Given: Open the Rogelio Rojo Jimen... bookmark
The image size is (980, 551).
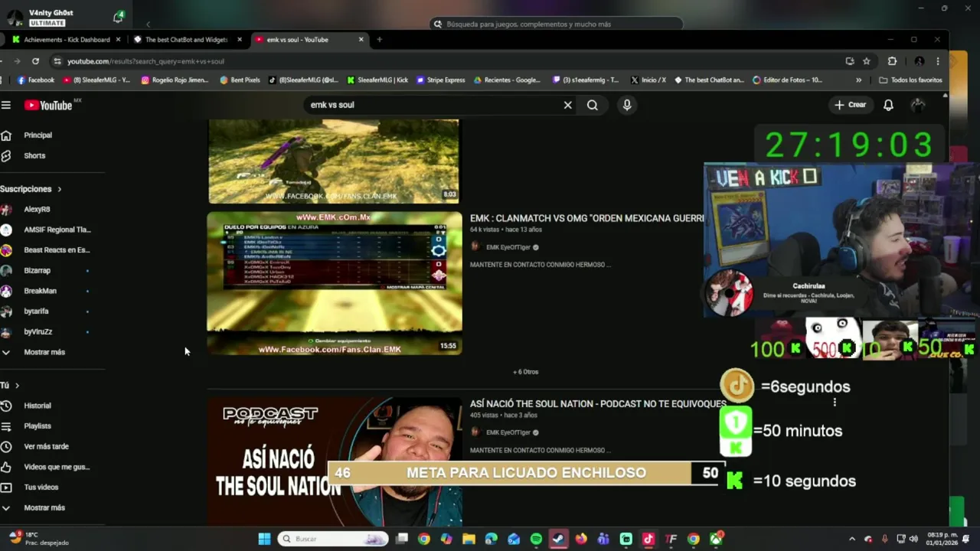Looking at the screenshot, I should click(x=175, y=80).
